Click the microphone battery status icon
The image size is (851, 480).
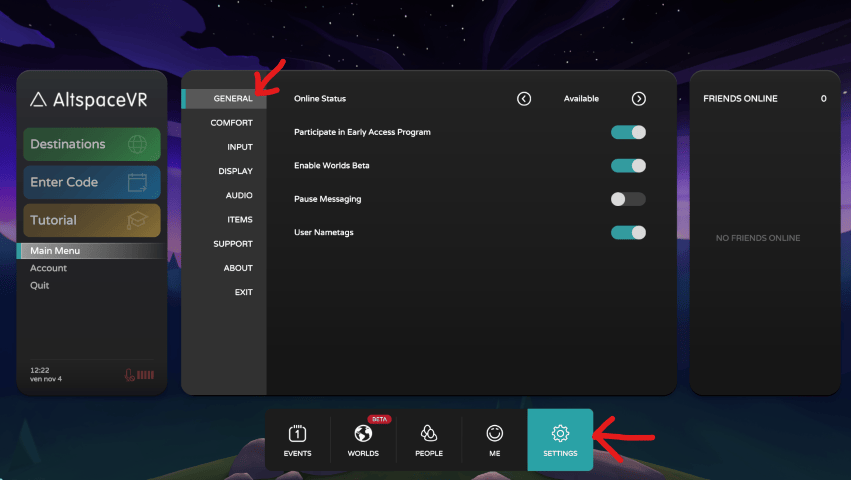pos(140,376)
